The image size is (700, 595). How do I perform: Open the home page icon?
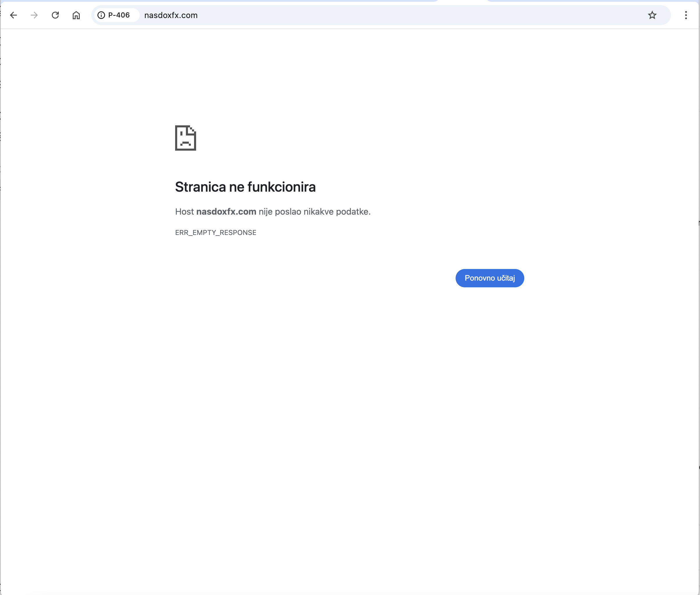76,15
